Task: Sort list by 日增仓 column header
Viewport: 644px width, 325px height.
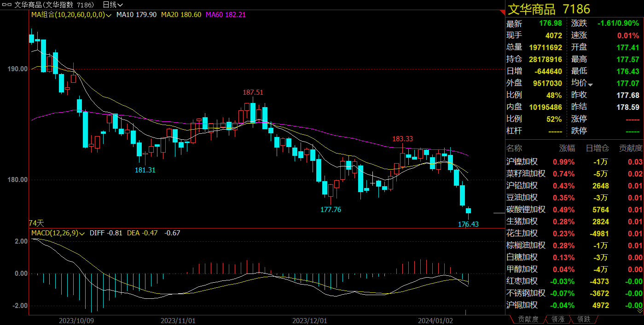Action: (x=598, y=148)
